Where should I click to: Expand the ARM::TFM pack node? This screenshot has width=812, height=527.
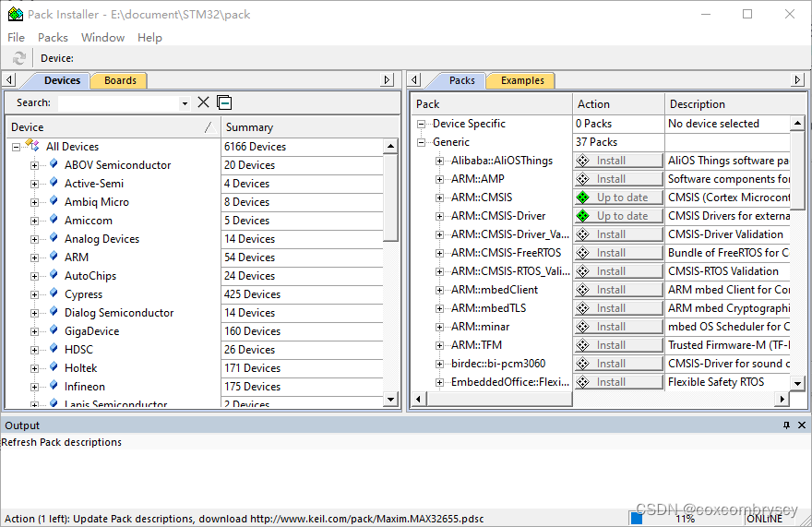tap(439, 345)
